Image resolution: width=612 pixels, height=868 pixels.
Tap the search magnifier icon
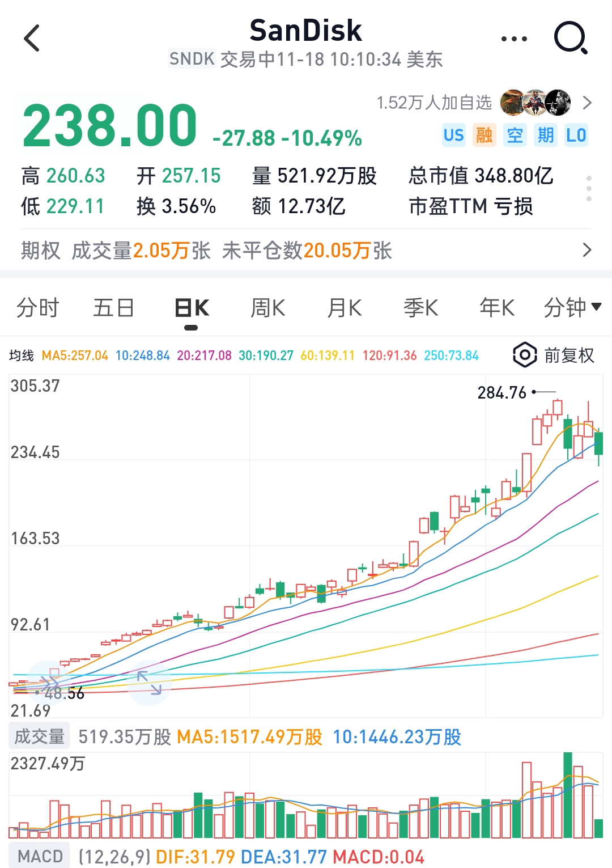[x=571, y=38]
